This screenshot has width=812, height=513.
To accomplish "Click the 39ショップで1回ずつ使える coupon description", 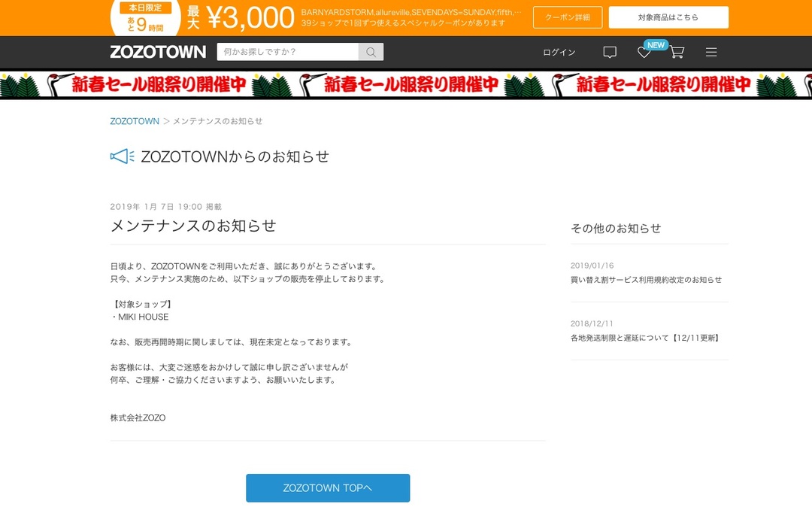I will coord(403,23).
